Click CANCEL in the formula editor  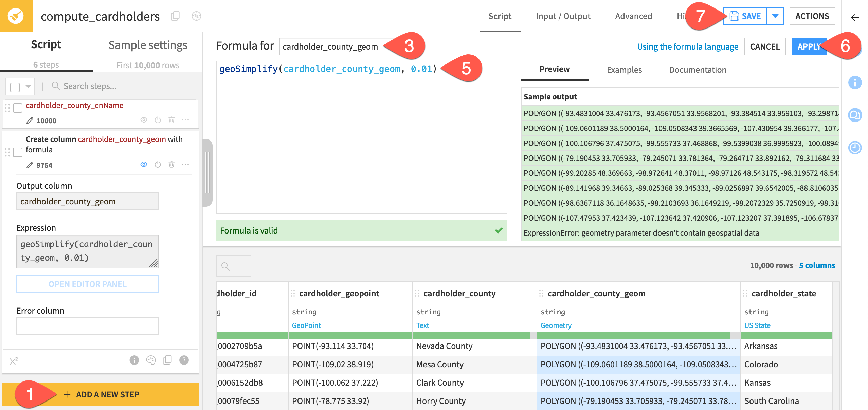pyautogui.click(x=765, y=46)
